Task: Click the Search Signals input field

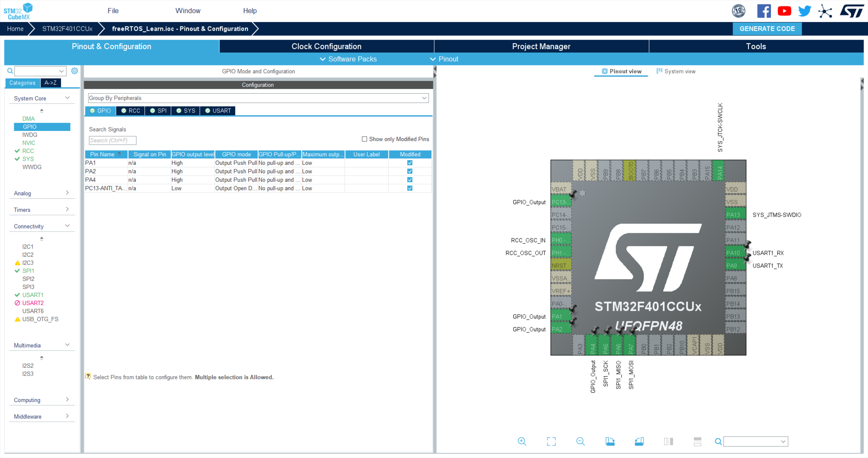Action: 113,140
